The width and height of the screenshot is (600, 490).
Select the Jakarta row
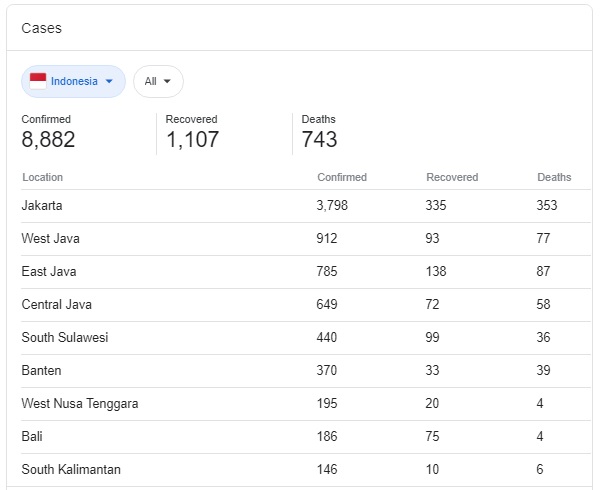[x=306, y=206]
